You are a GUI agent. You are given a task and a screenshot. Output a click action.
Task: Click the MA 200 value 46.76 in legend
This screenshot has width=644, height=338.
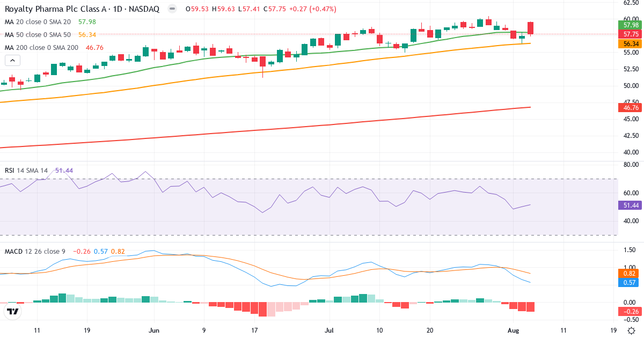click(95, 48)
